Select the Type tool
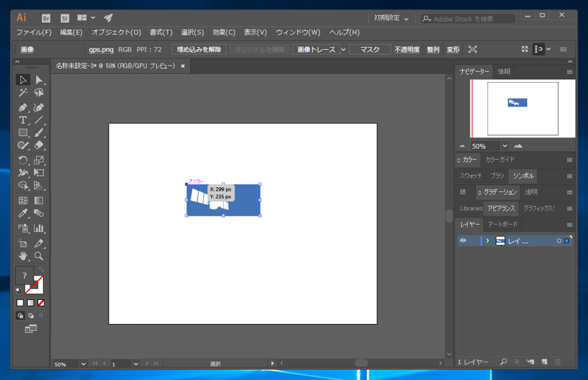This screenshot has height=380, width=588. pyautogui.click(x=23, y=120)
